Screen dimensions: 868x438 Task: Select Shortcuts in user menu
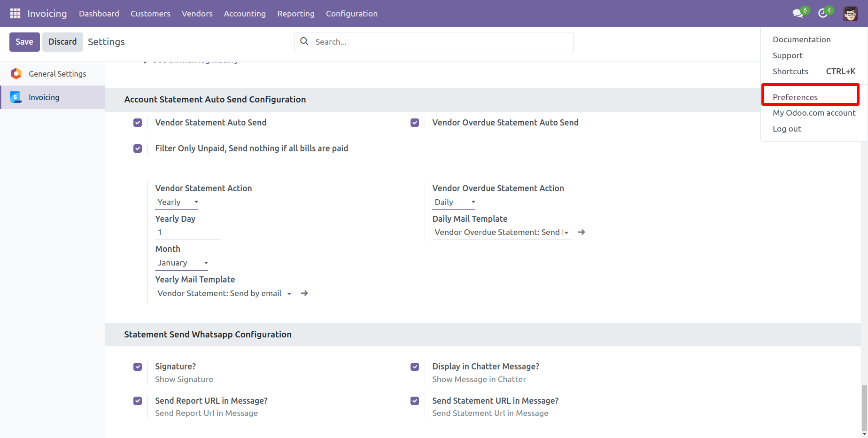(814, 71)
